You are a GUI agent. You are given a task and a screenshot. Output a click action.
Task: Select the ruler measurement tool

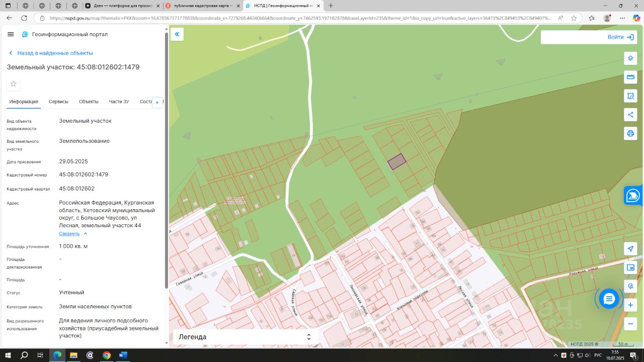[x=630, y=77]
